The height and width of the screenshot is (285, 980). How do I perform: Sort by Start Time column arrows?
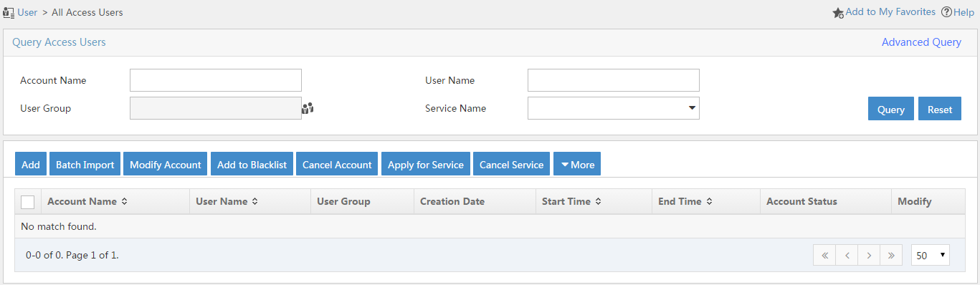coord(598,202)
